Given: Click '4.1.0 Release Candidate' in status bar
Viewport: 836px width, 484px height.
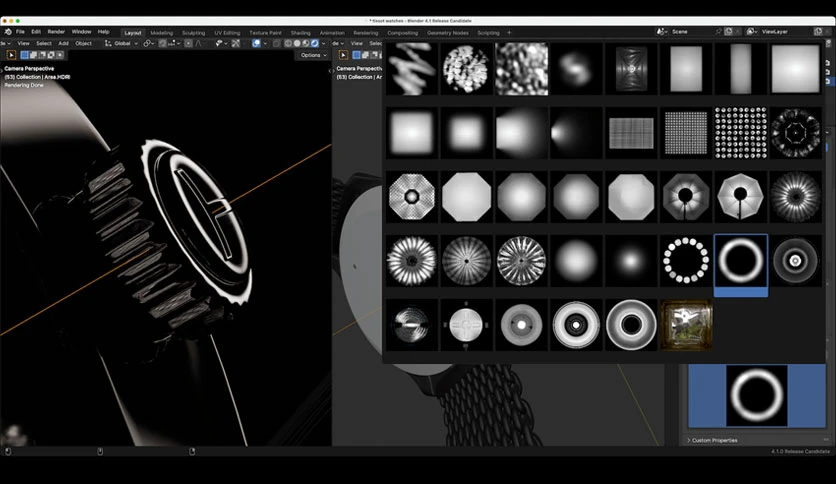Looking at the screenshot, I should (x=800, y=451).
